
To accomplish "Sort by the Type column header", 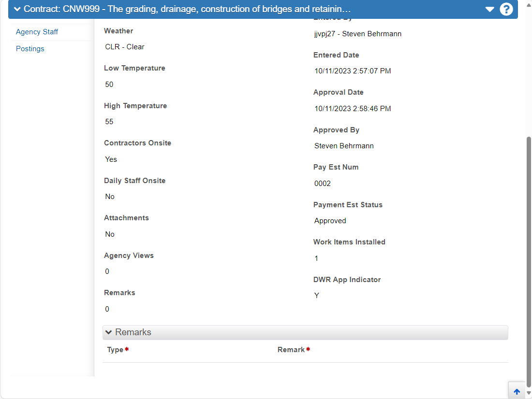I will click(116, 350).
